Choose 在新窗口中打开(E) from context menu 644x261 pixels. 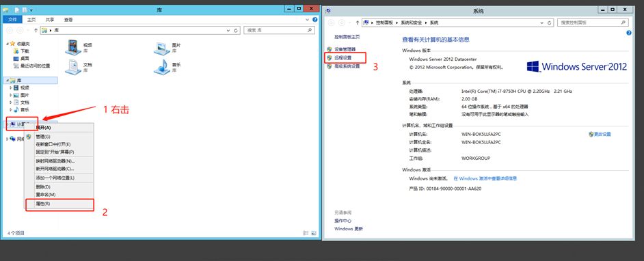59,144
